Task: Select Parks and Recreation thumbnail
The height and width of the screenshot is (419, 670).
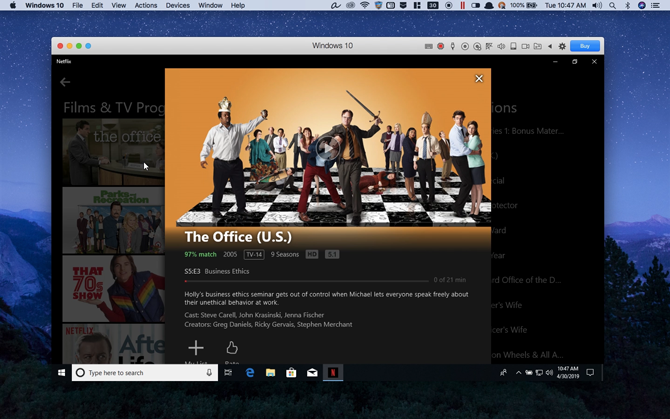Action: point(113,221)
